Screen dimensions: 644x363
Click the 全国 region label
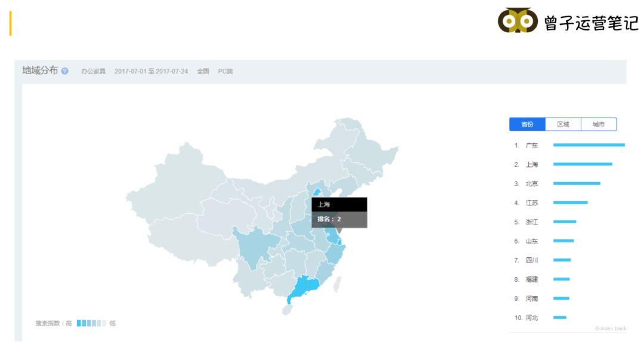(x=203, y=71)
